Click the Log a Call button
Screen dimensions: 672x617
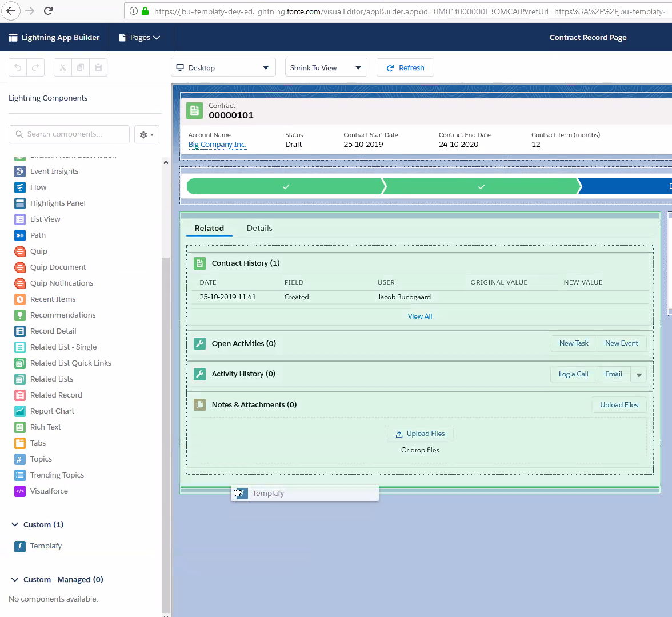click(x=574, y=375)
